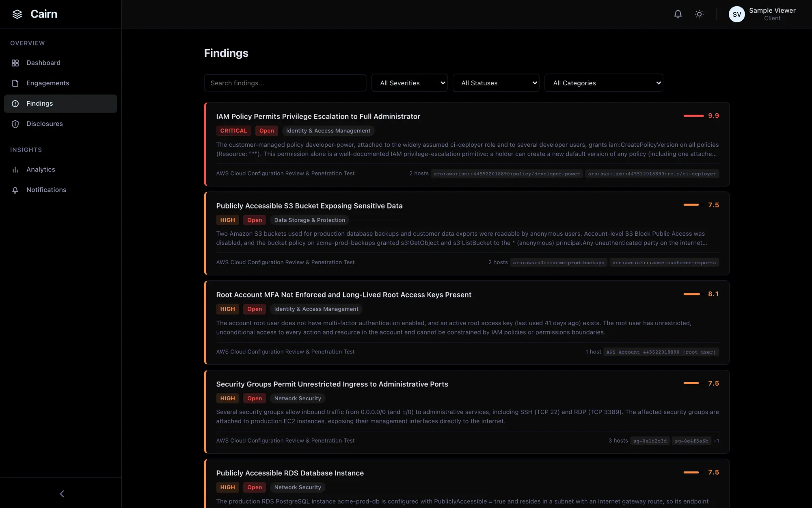
Task: Click 7.5 score bar on Security Groups finding
Action: (x=694, y=383)
